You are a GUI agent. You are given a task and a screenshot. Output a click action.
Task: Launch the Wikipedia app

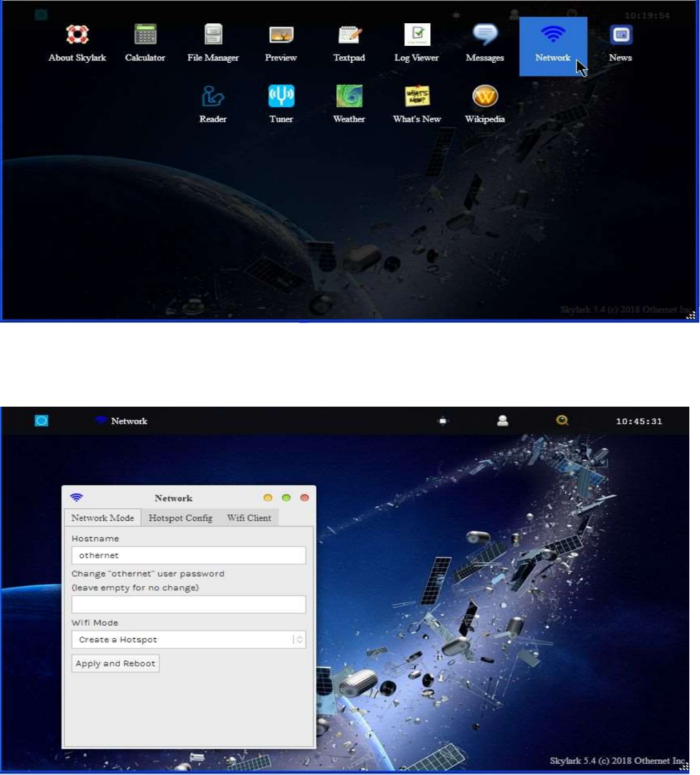tap(485, 104)
